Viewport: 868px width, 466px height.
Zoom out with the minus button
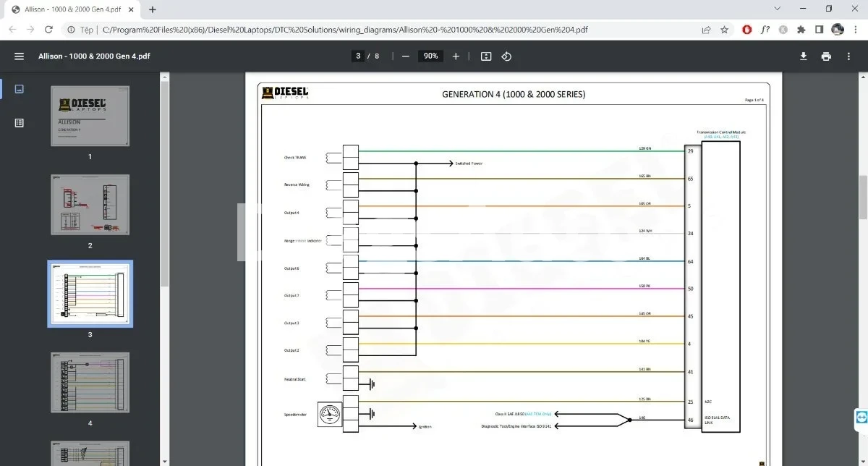pos(406,56)
